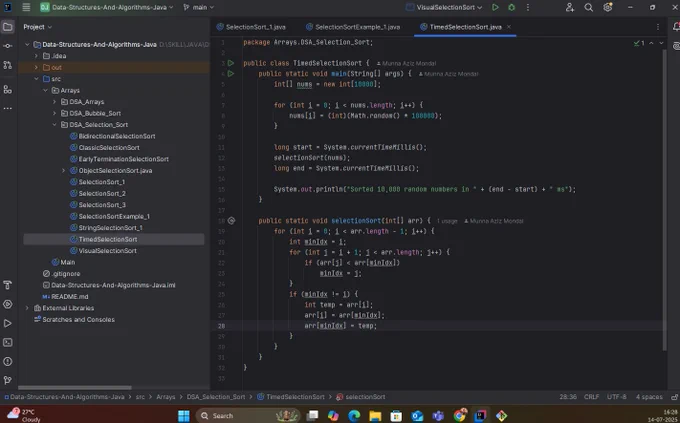Open the Git tool window

[7, 380]
